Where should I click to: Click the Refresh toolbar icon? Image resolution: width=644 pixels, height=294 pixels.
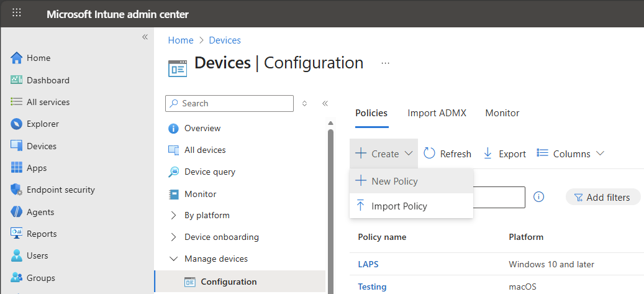point(430,154)
